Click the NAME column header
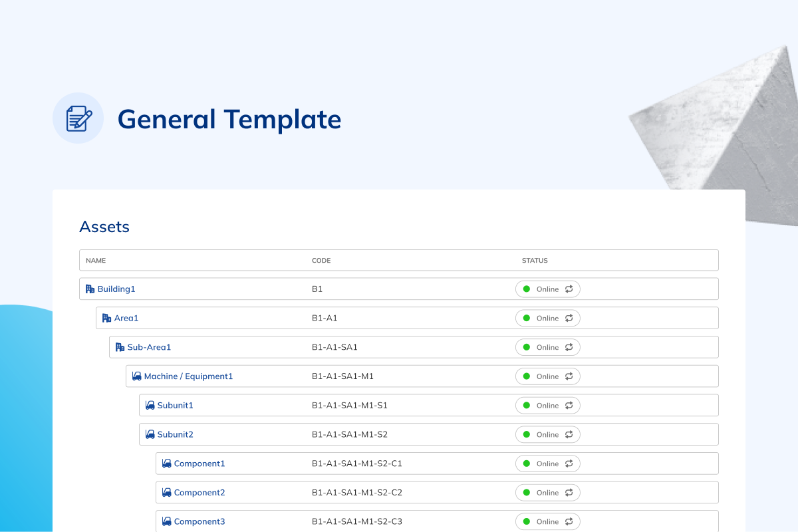 pos(96,261)
